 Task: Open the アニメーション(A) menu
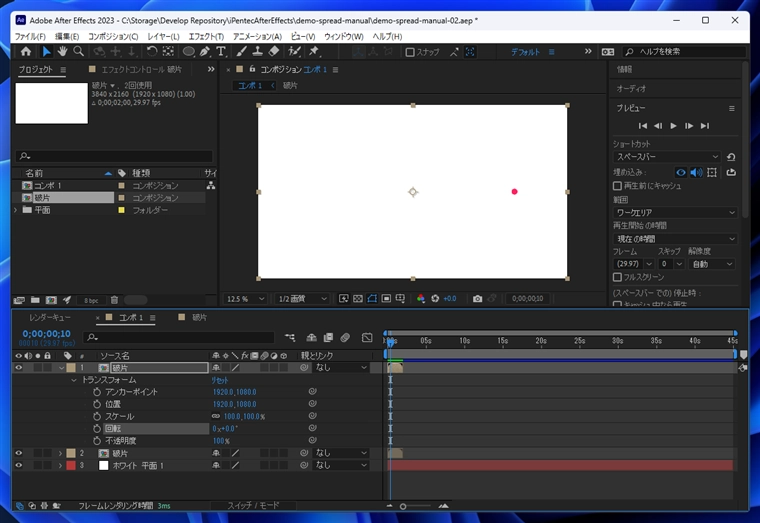[x=257, y=36]
